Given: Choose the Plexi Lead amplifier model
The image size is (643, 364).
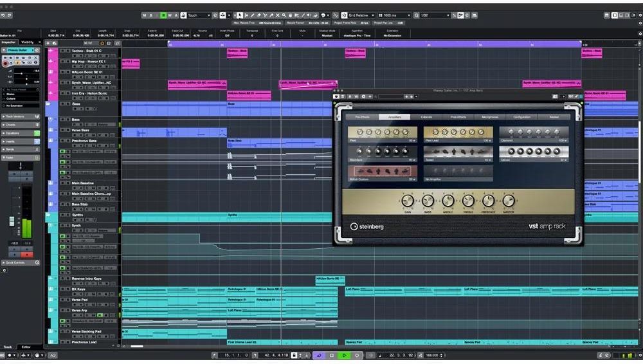Looking at the screenshot, I should click(458, 134).
